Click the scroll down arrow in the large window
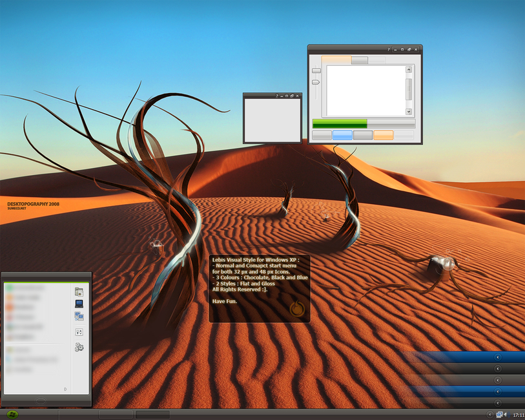 pos(409,112)
